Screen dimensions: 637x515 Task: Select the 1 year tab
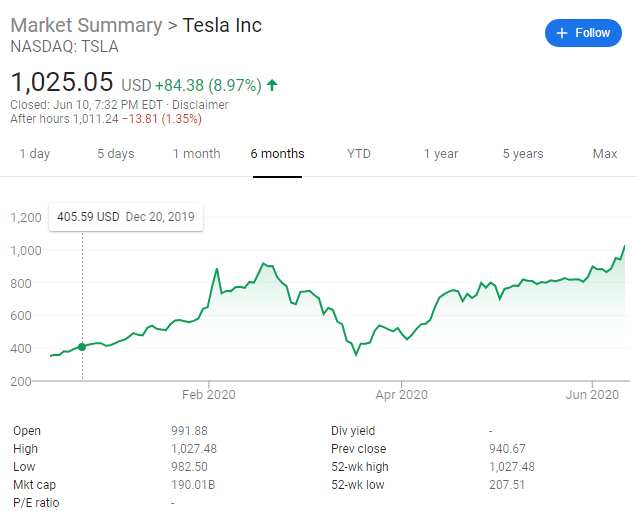[x=440, y=154]
